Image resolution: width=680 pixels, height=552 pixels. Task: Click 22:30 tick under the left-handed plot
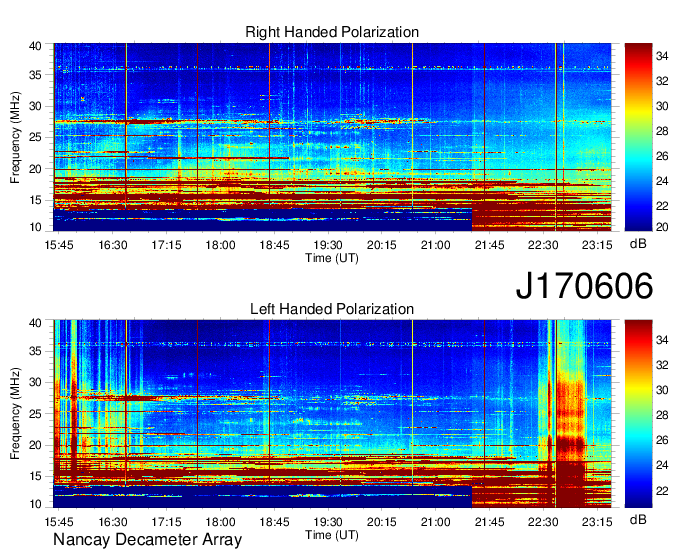(543, 521)
